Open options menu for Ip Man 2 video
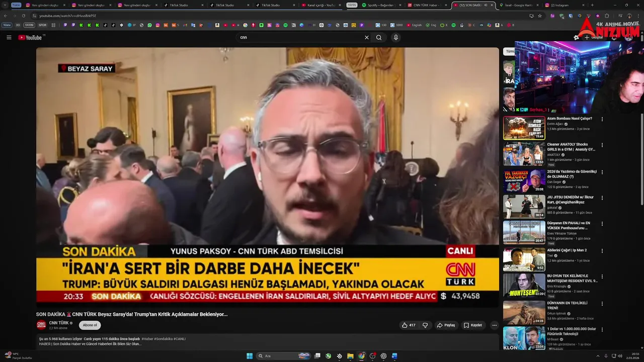The image size is (644, 362). pyautogui.click(x=602, y=250)
